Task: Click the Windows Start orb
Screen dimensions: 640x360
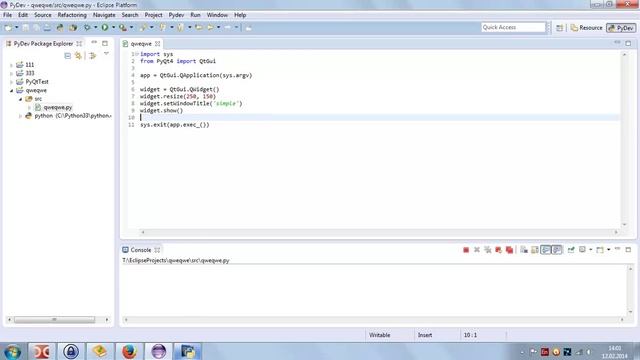Action: (x=12, y=351)
